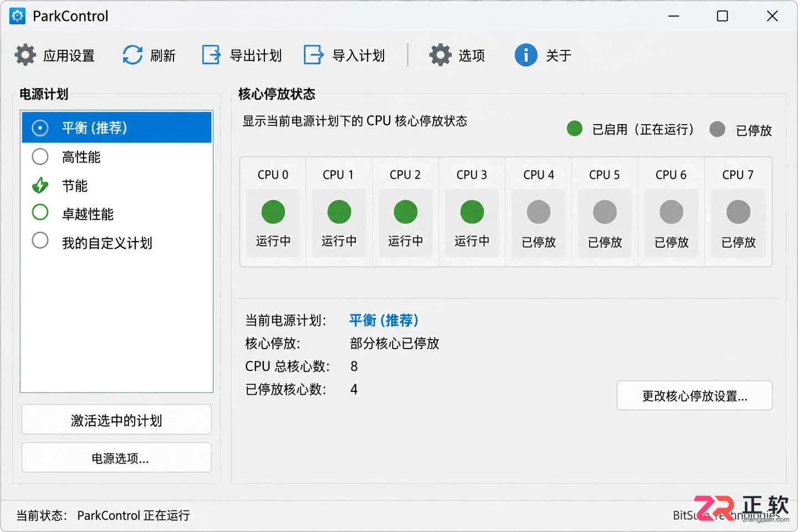Pick the 我的自定义计划 radio button
Screen dimensions: 798x532
coord(40,241)
